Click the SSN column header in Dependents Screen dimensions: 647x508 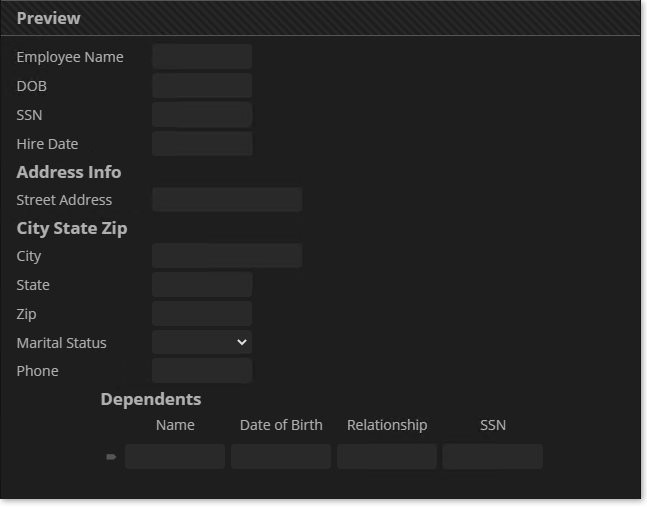click(493, 425)
